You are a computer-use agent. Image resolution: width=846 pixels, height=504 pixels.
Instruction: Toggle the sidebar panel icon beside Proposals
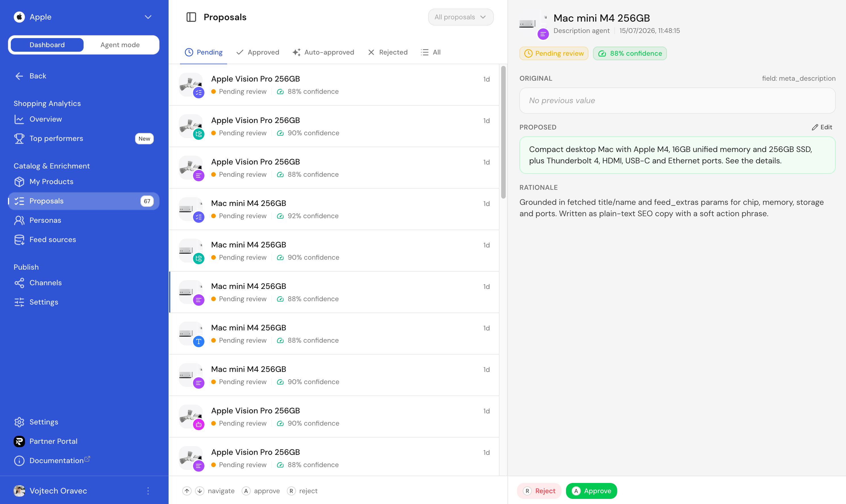tap(191, 17)
